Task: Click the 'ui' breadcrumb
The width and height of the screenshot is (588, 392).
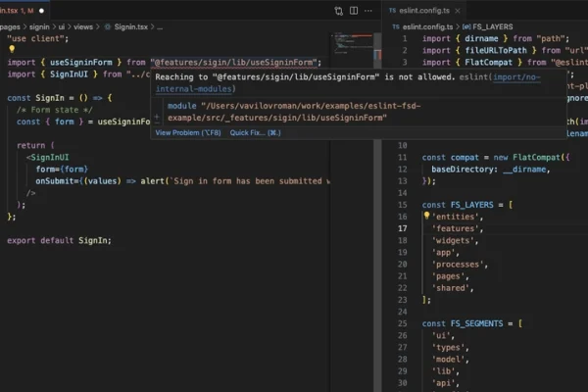Action: pyautogui.click(x=62, y=27)
